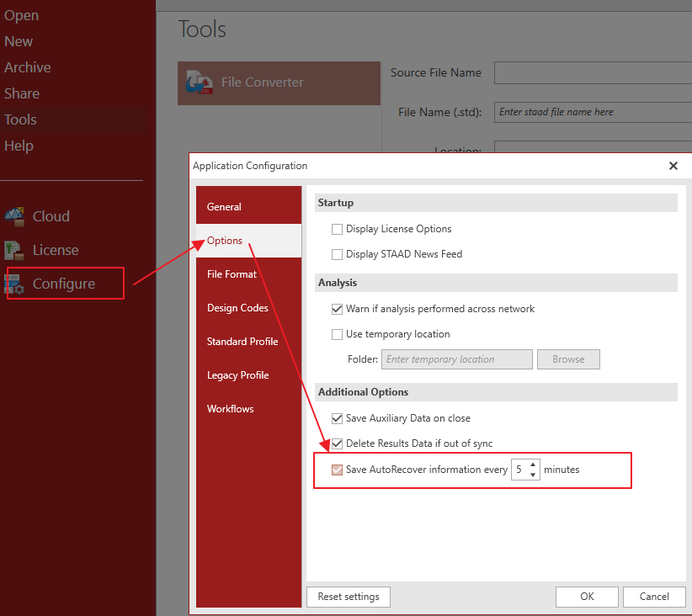Toggle Save Auxiliary Data on close

pos(338,418)
